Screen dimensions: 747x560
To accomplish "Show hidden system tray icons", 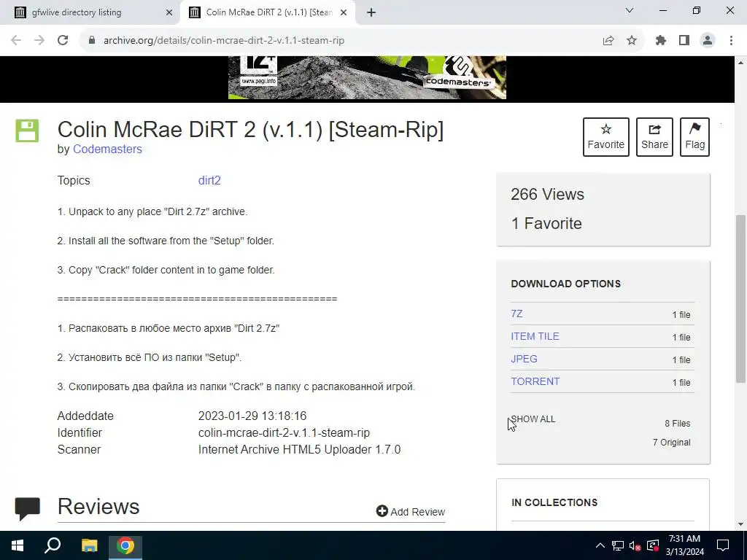I will point(600,545).
